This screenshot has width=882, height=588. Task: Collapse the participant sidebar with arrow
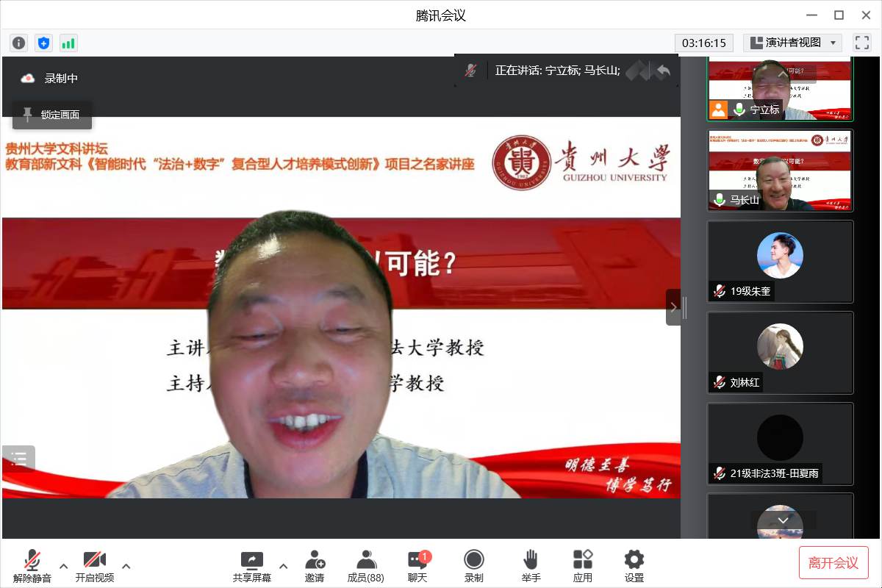tap(673, 307)
